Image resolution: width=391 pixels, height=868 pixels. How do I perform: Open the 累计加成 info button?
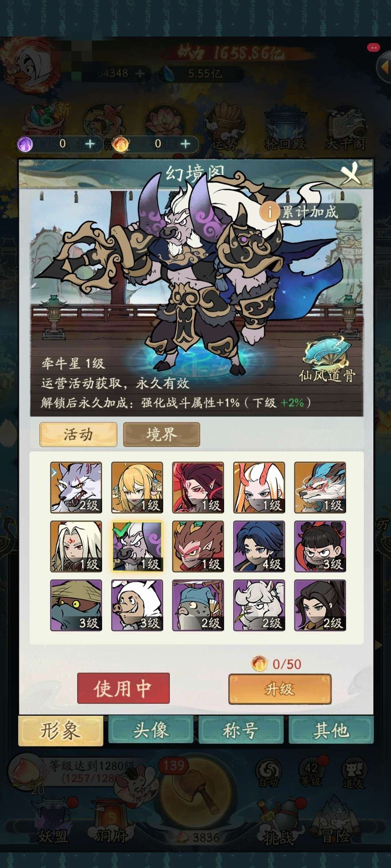tap(309, 212)
